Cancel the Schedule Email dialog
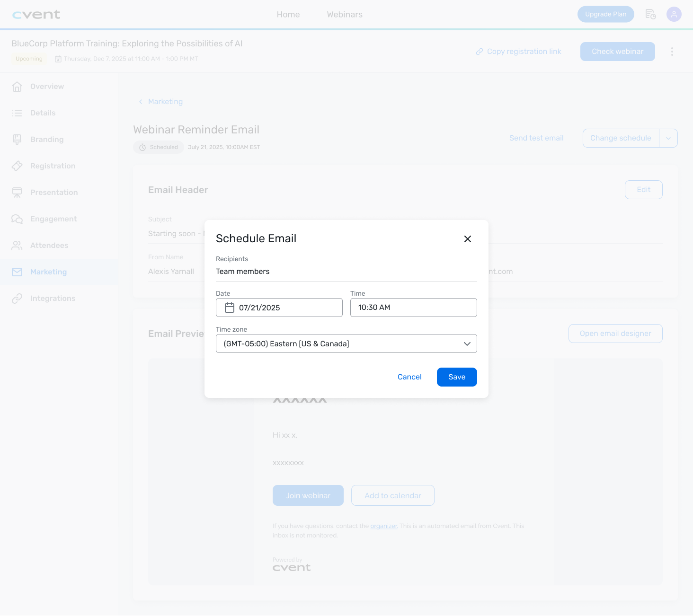Image resolution: width=693 pixels, height=616 pixels. click(409, 377)
